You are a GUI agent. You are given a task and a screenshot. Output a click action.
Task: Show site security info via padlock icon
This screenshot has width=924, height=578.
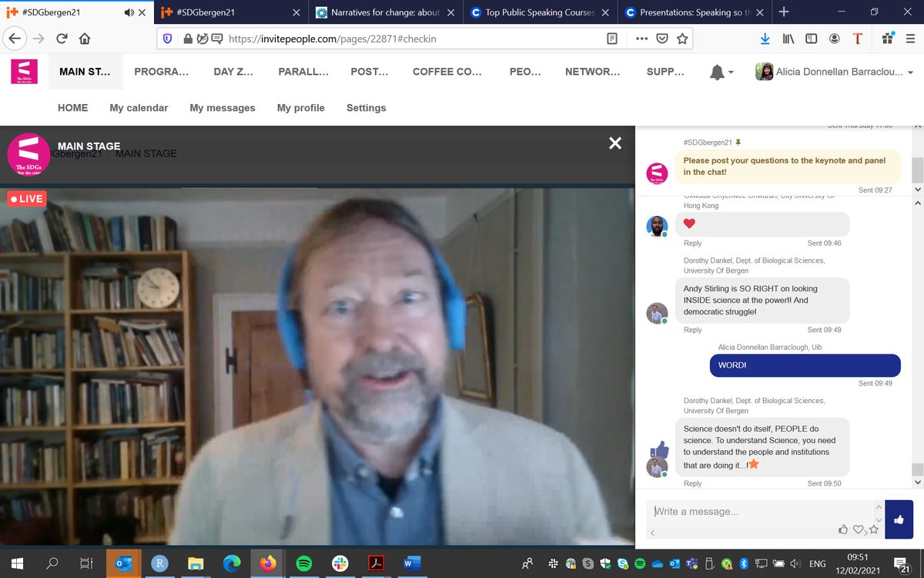[x=187, y=38]
